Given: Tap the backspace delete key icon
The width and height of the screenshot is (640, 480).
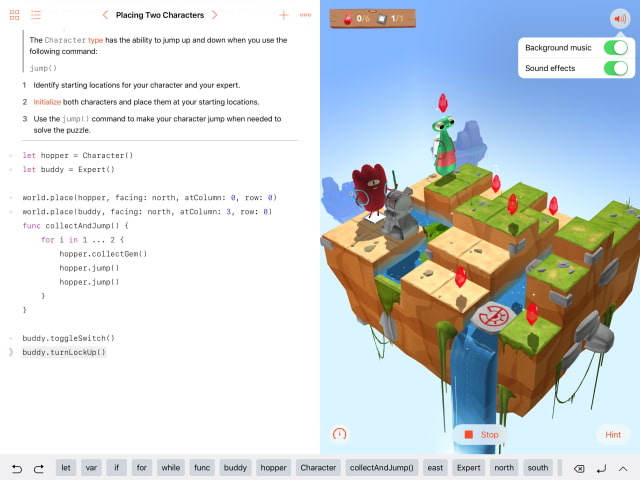Looking at the screenshot, I should pyautogui.click(x=579, y=469).
